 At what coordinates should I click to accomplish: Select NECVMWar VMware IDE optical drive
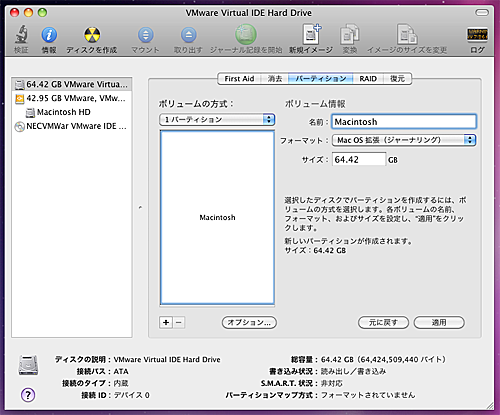[x=72, y=126]
